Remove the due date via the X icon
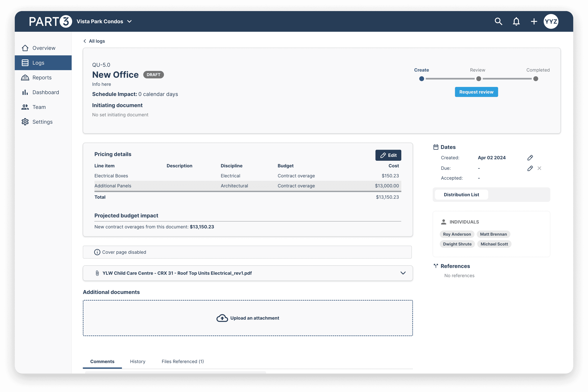The height and width of the screenshot is (392, 588). coord(539,168)
